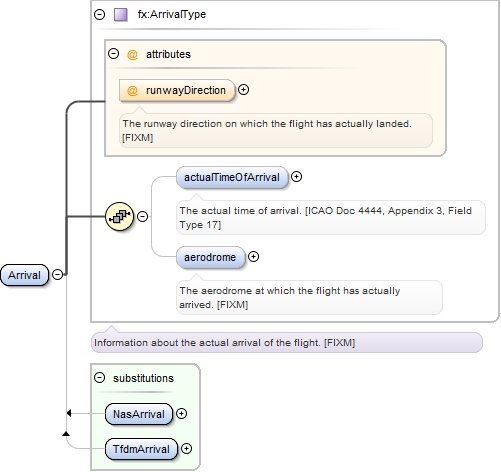Click the sequence compositor icon

(119, 216)
